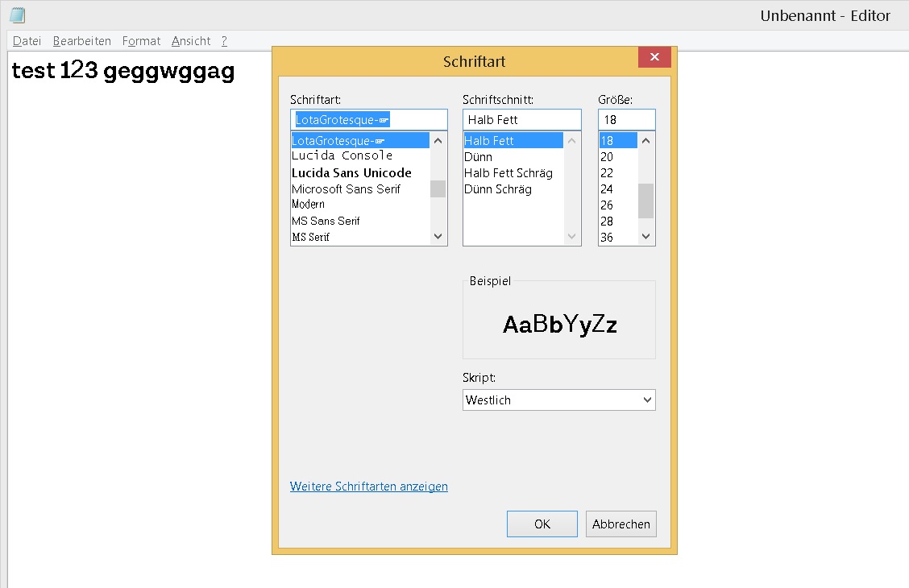Viewport: 909px width, 588px height.
Task: Click the Schriftart name input field
Action: pyautogui.click(x=369, y=120)
